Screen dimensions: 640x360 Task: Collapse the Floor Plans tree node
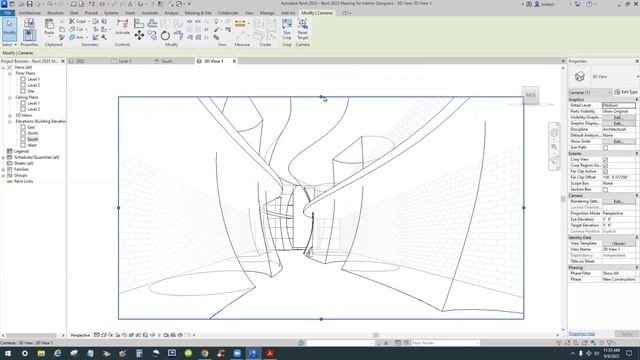click(10, 73)
